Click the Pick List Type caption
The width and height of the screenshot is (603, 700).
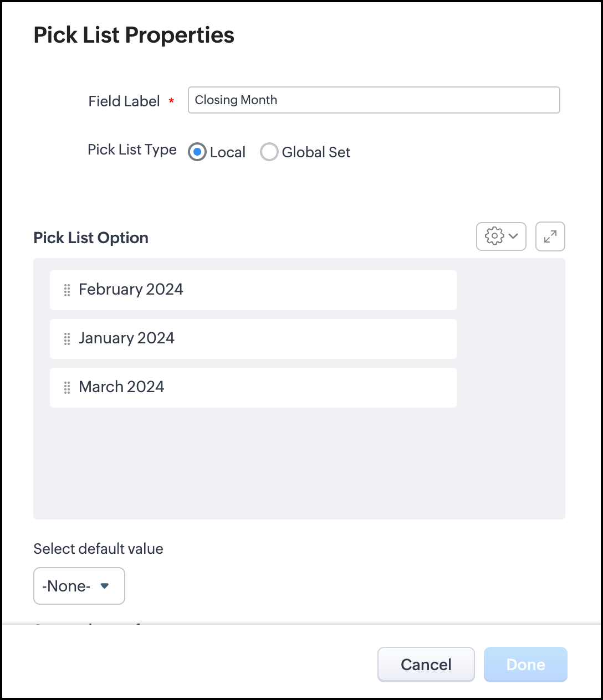132,150
